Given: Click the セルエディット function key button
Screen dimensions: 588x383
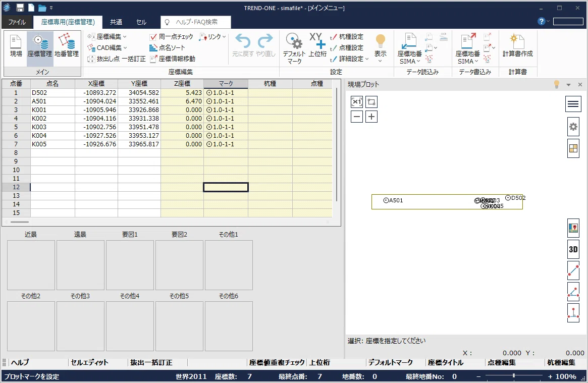Looking at the screenshot, I should pyautogui.click(x=89, y=362).
